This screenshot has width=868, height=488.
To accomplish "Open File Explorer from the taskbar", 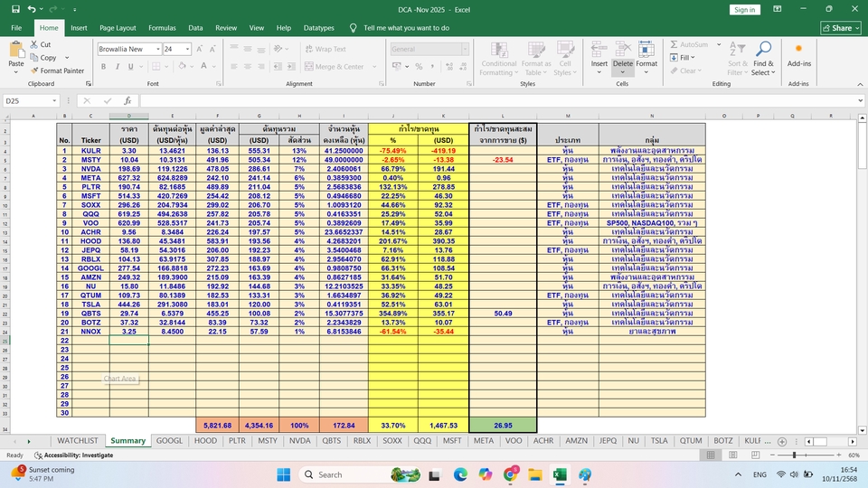I will pyautogui.click(x=534, y=474).
